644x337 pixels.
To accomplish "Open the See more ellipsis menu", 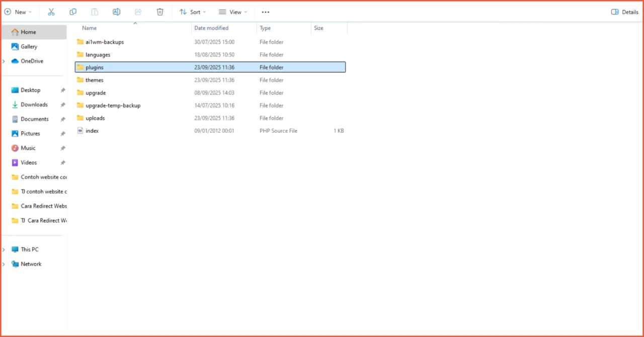I will pos(265,12).
